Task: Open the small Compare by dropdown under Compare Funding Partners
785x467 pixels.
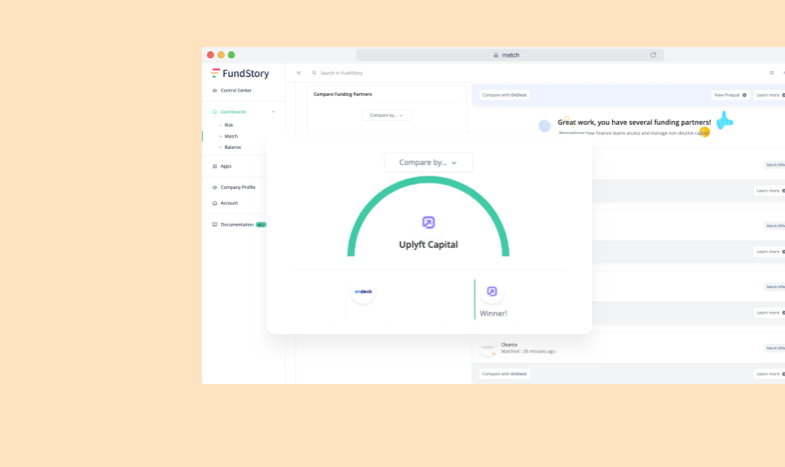Action: coord(386,115)
